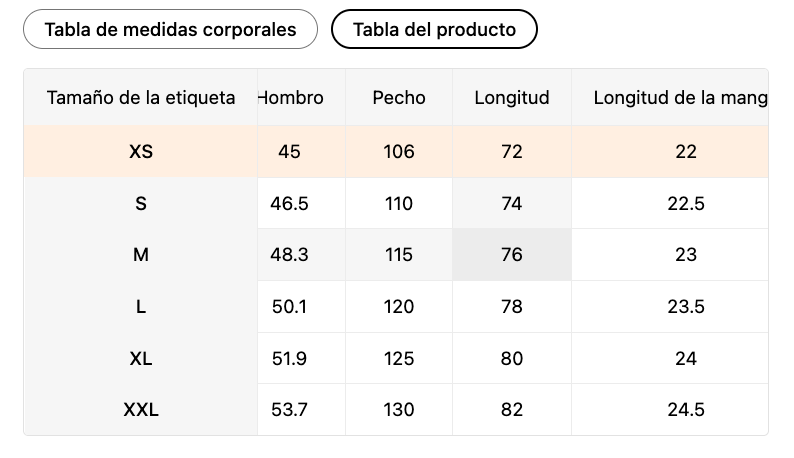Select the Tabla del producto tab
Image resolution: width=794 pixels, height=458 pixels.
434,29
